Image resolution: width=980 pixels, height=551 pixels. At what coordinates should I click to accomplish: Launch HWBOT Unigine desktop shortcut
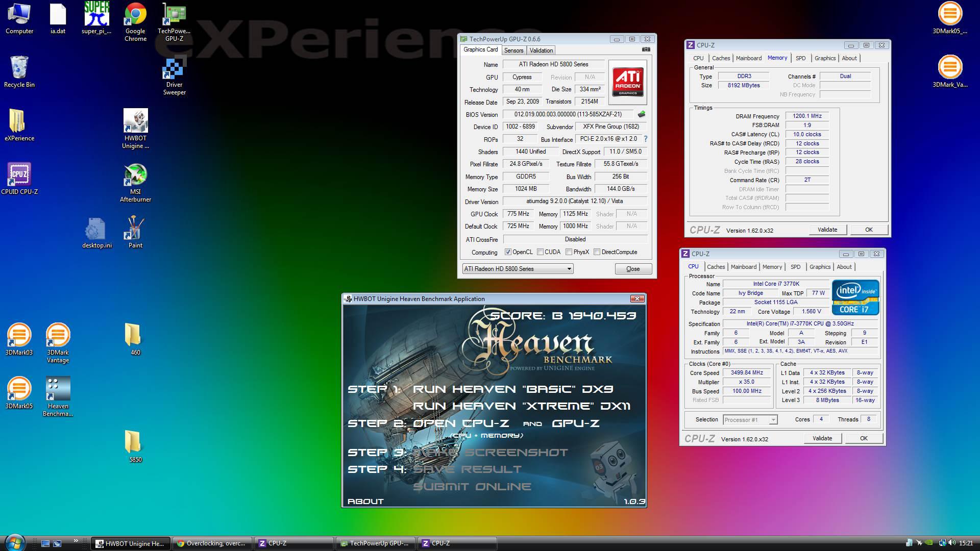pos(135,129)
